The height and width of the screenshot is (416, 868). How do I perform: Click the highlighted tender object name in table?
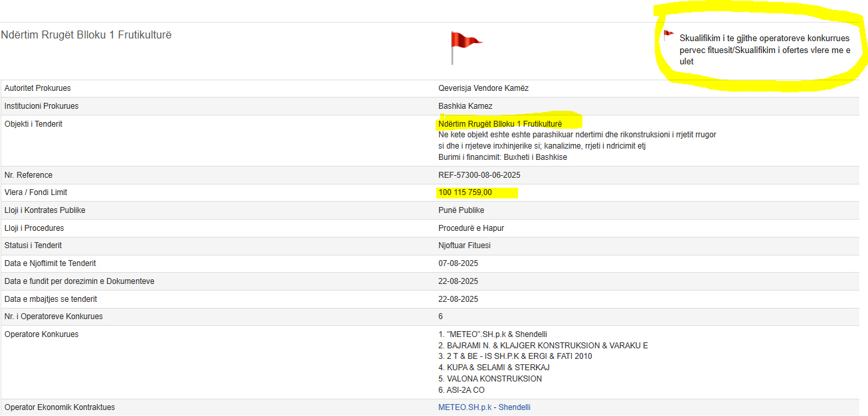point(500,124)
